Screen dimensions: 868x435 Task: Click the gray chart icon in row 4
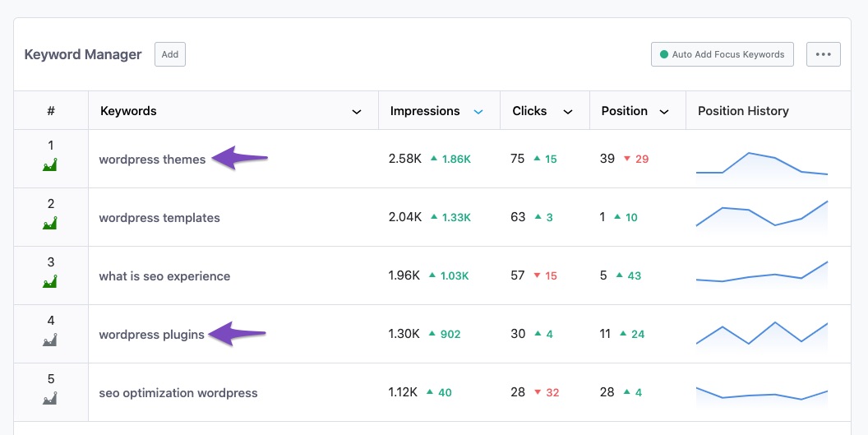tap(51, 340)
